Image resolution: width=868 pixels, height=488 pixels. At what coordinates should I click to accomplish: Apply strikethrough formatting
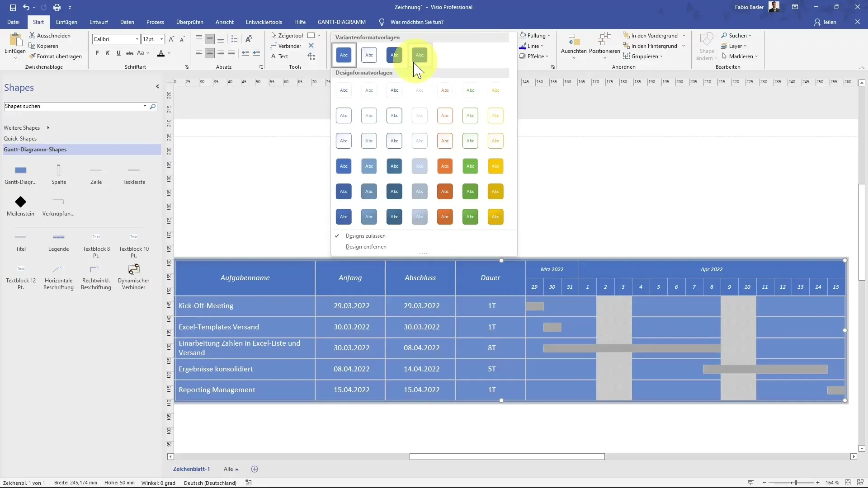(129, 53)
